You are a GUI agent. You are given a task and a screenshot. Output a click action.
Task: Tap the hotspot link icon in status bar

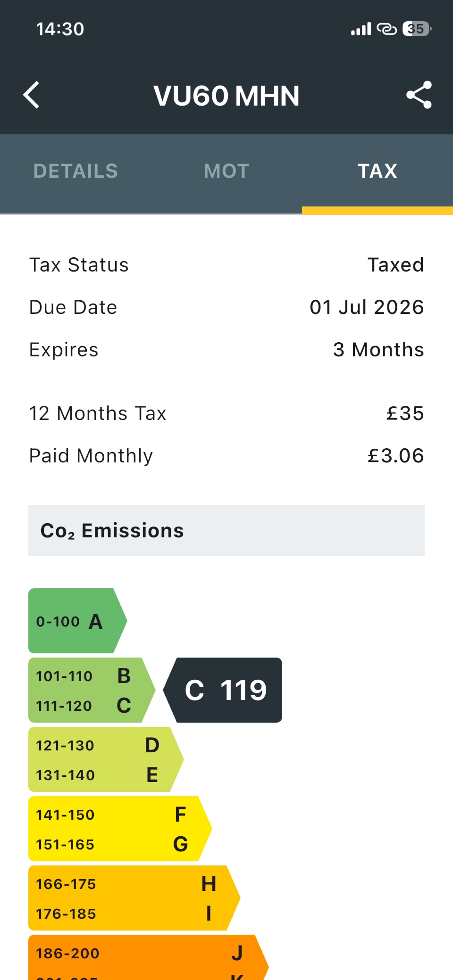tap(386, 29)
